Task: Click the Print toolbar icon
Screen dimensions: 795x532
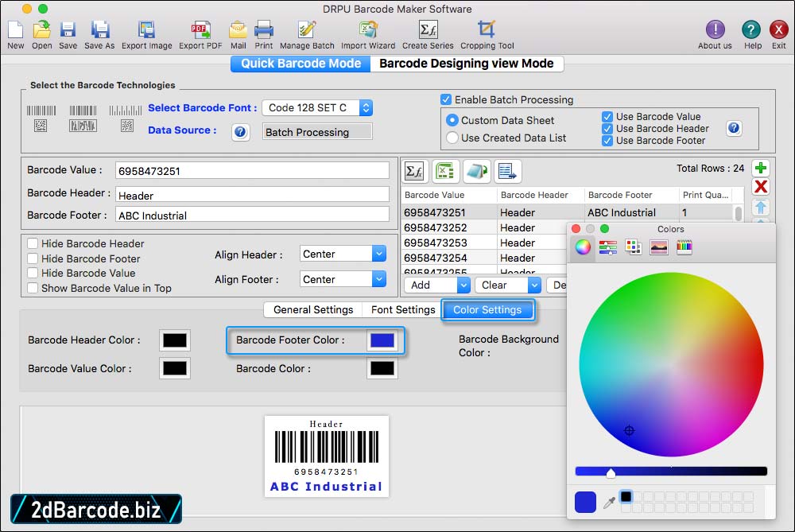Action: coord(264,30)
